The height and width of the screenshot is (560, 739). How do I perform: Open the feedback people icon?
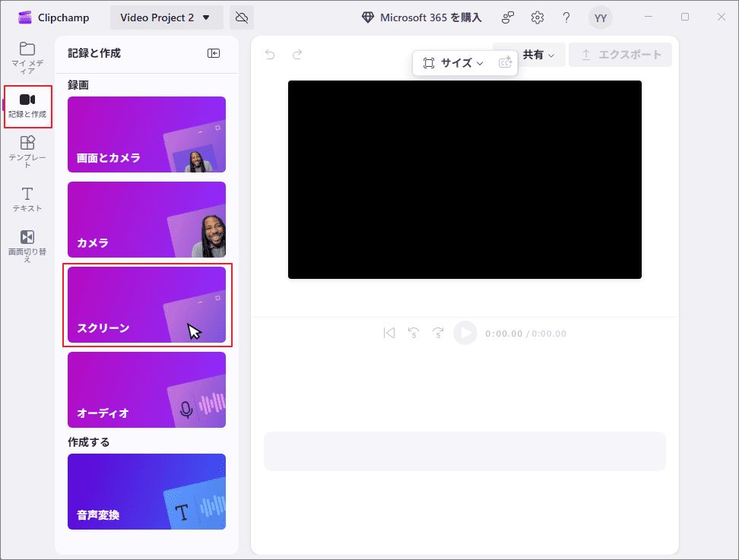tap(508, 18)
